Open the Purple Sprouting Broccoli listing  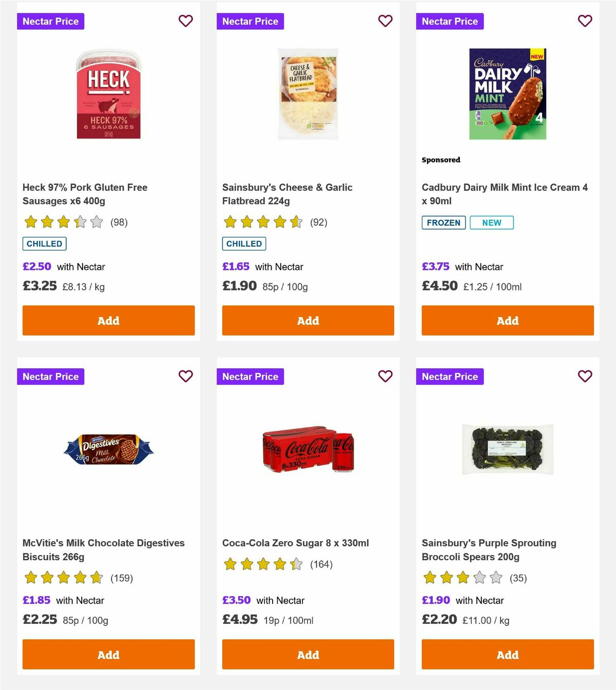click(x=489, y=549)
